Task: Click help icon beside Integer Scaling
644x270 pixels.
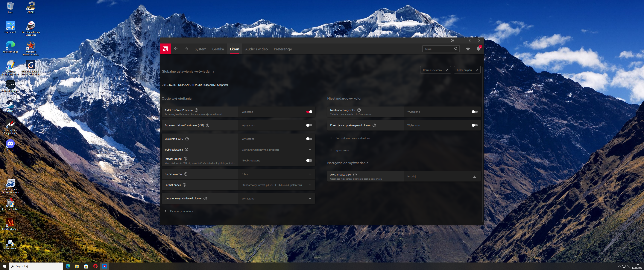Action: coord(185,159)
